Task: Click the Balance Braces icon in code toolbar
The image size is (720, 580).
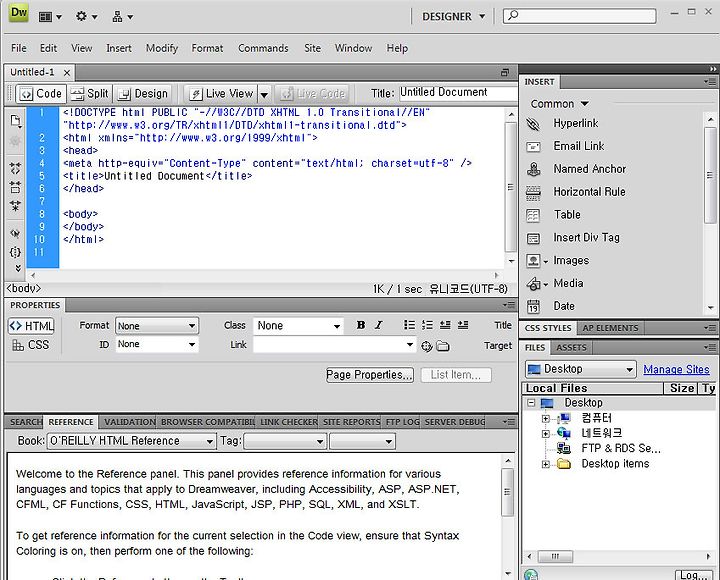Action: [15, 252]
